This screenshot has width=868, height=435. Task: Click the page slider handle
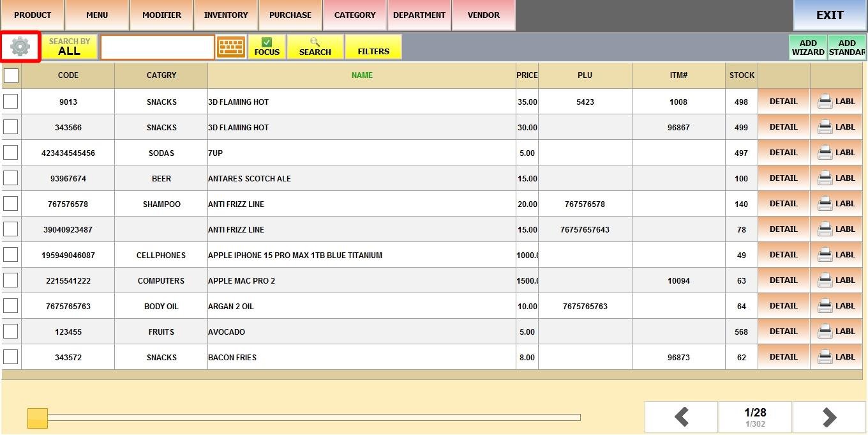pyautogui.click(x=38, y=418)
